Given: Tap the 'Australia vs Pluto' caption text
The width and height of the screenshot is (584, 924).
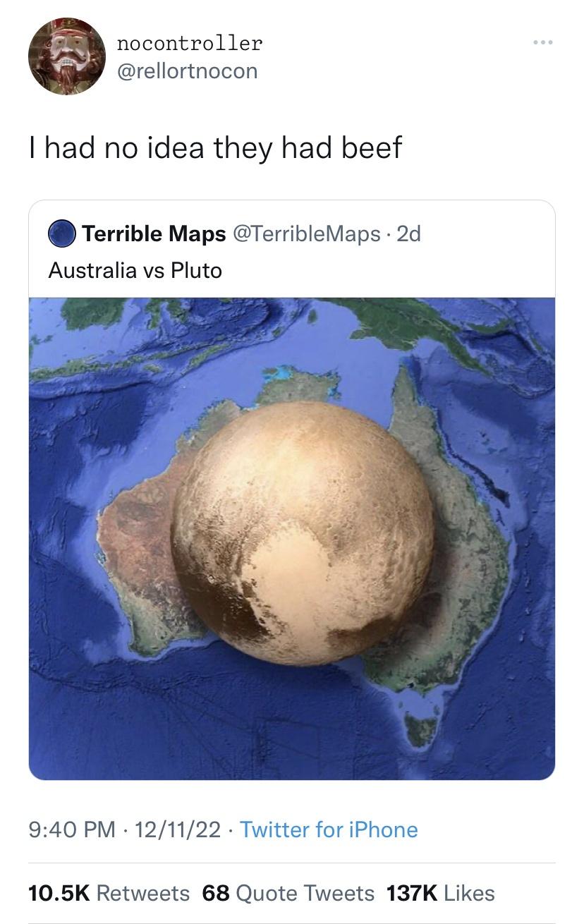Looking at the screenshot, I should coord(135,269).
